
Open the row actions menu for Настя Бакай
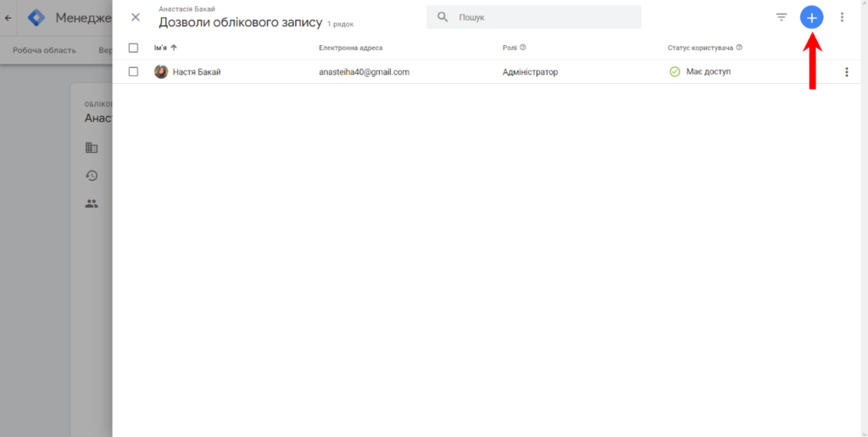[x=846, y=72]
